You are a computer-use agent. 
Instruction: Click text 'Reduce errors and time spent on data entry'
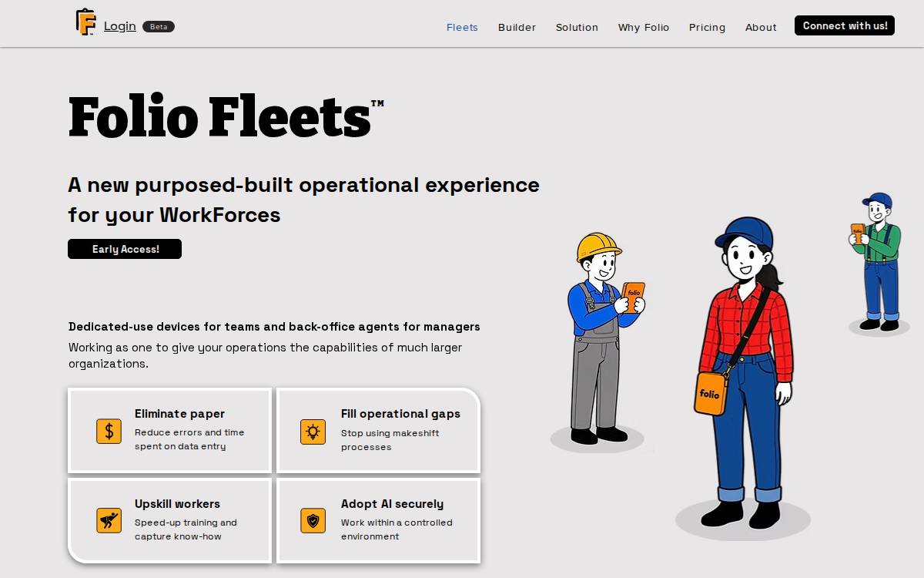tap(189, 439)
